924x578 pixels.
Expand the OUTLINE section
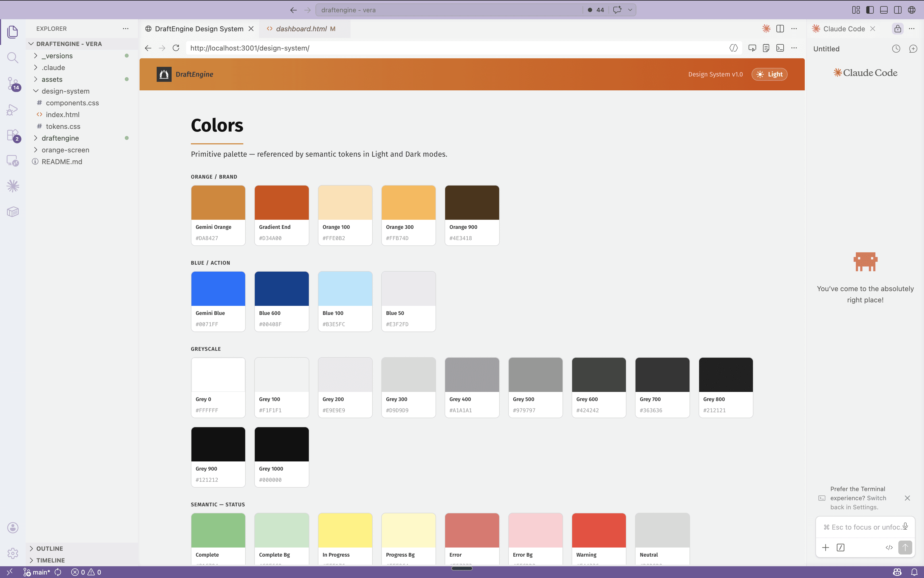coord(49,548)
